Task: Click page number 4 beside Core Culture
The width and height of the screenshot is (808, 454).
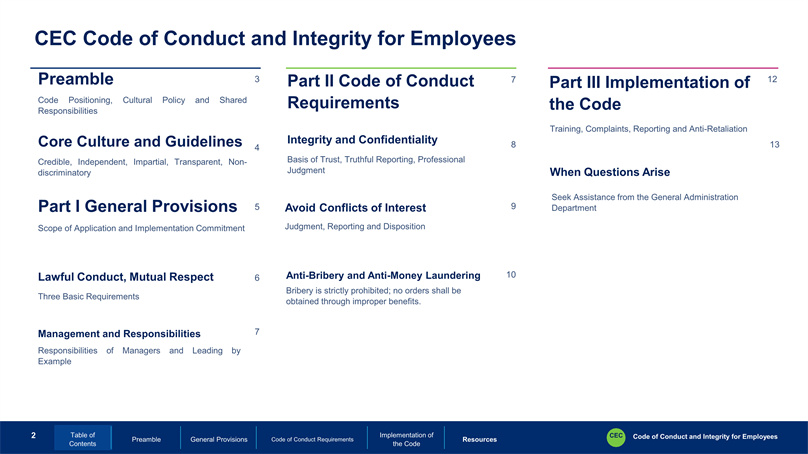Action: point(257,148)
